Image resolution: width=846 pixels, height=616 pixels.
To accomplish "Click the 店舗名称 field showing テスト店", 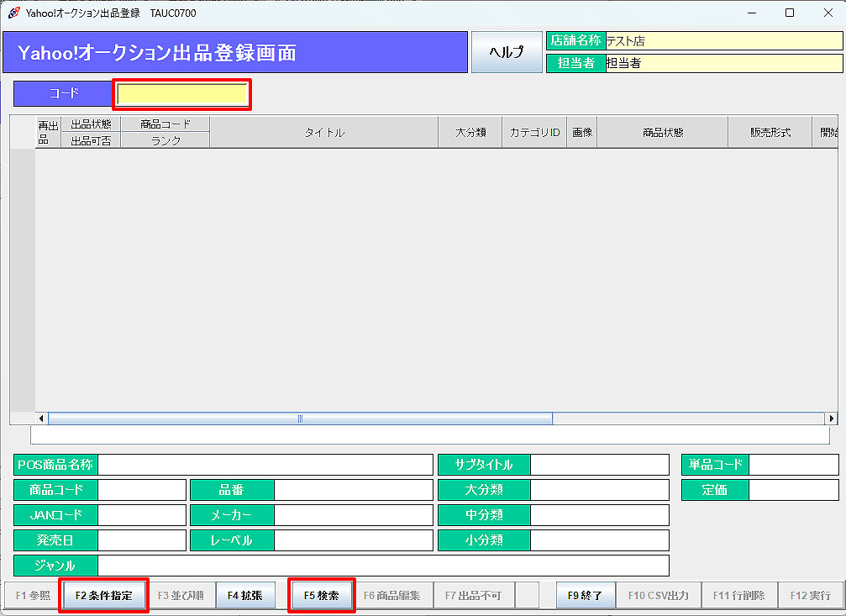I will pos(723,41).
